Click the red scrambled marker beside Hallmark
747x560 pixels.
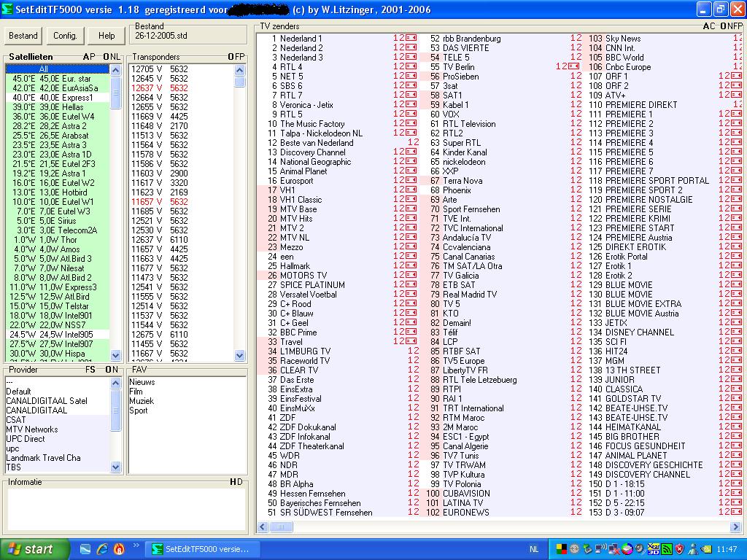(411, 265)
